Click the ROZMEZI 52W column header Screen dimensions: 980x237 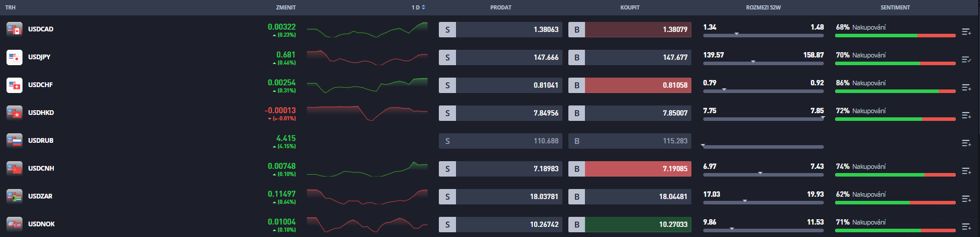[763, 8]
